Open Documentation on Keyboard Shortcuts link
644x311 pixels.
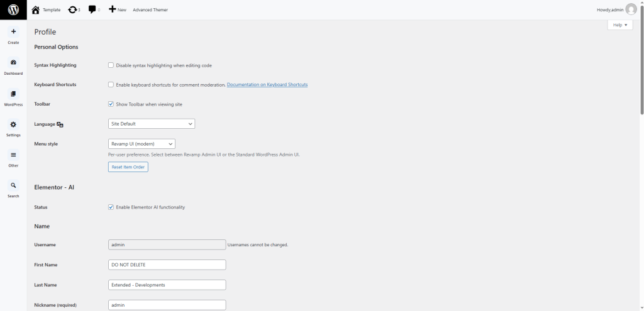pos(267,85)
